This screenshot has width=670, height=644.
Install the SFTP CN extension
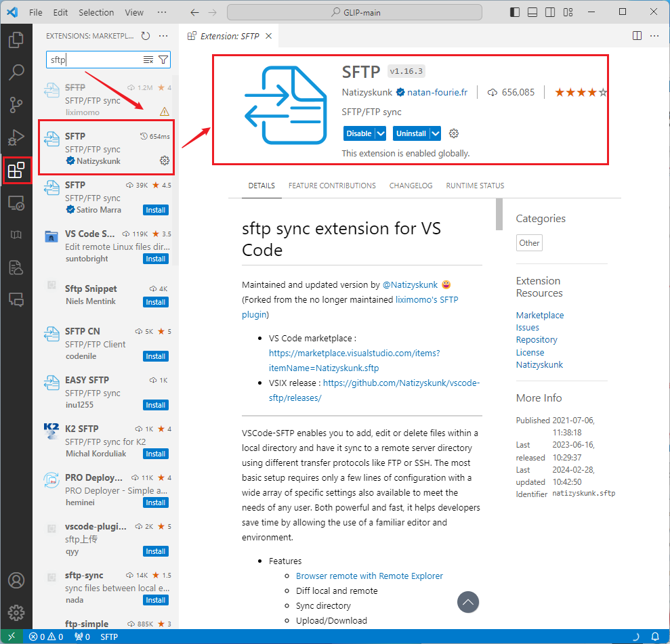[x=156, y=356]
